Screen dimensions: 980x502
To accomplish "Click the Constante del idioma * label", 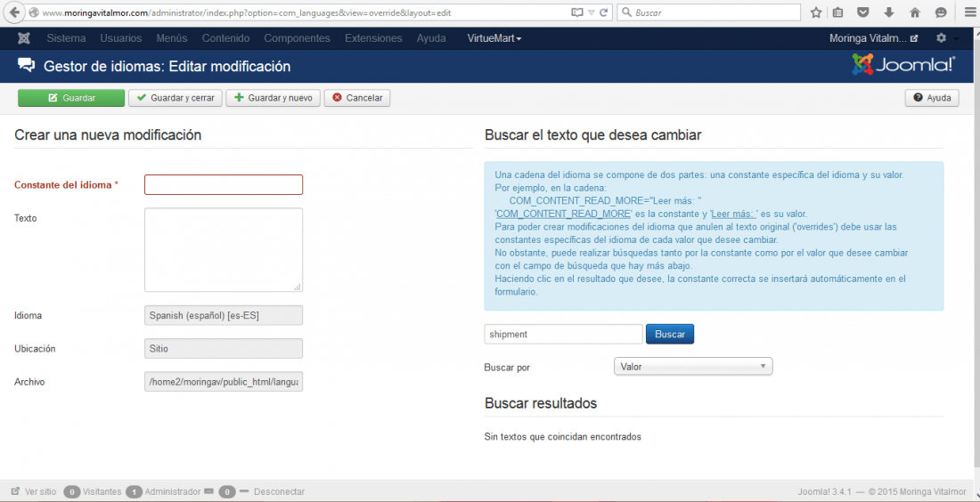I will click(x=66, y=185).
